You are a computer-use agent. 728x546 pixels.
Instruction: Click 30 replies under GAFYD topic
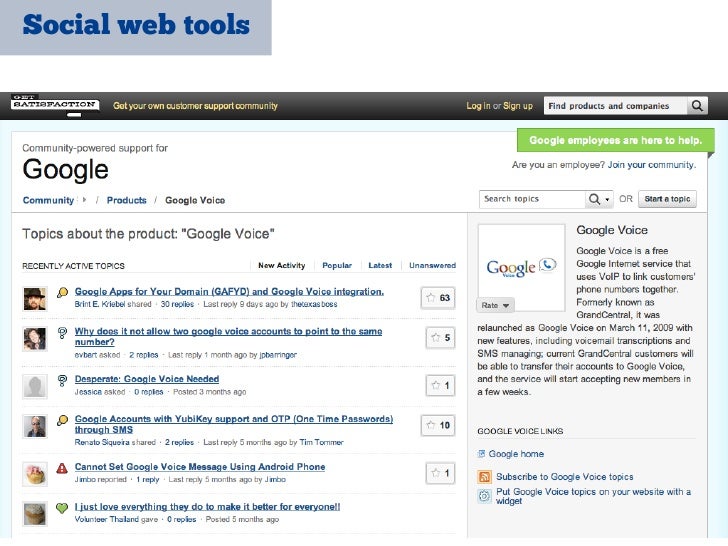click(177, 304)
